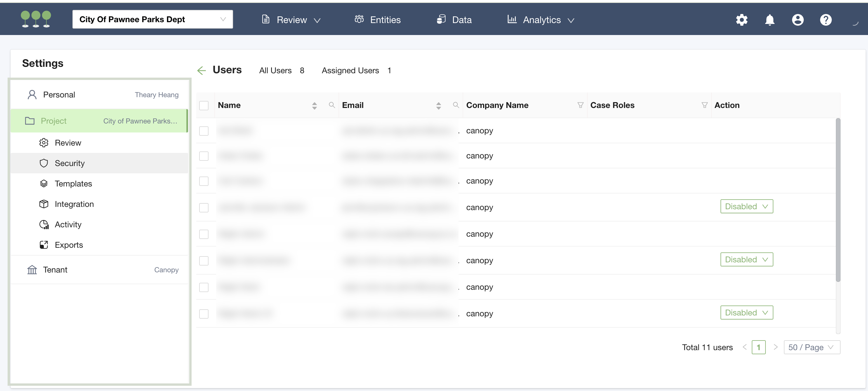Expand the Disabled dropdown for fourth user
Viewport: 868px width, 391px height.
(747, 206)
